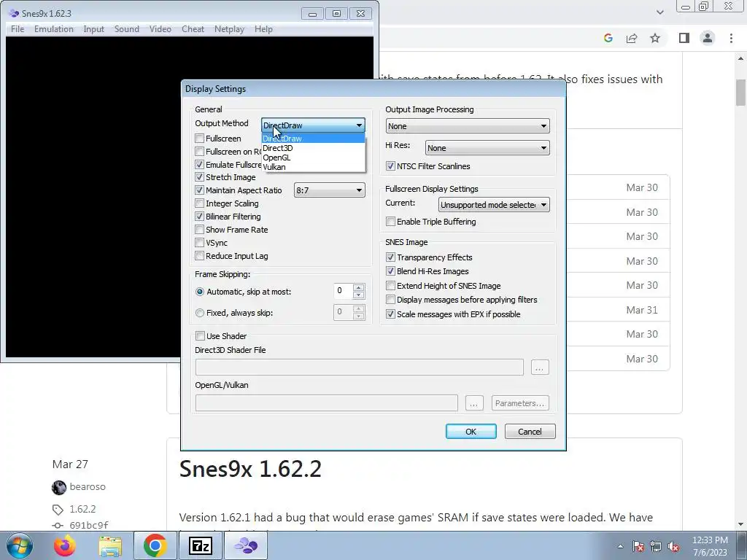Toggle Blend Hi-Res Images
This screenshot has height=560, width=747.
(391, 271)
